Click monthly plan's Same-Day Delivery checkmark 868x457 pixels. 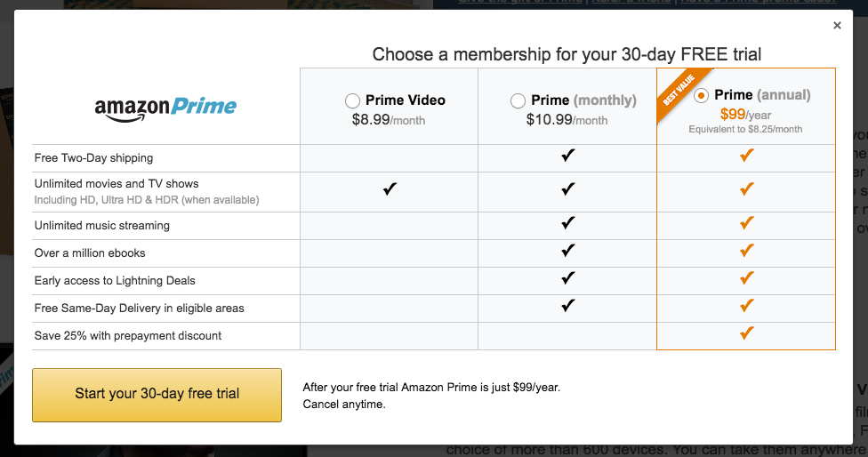tap(567, 306)
